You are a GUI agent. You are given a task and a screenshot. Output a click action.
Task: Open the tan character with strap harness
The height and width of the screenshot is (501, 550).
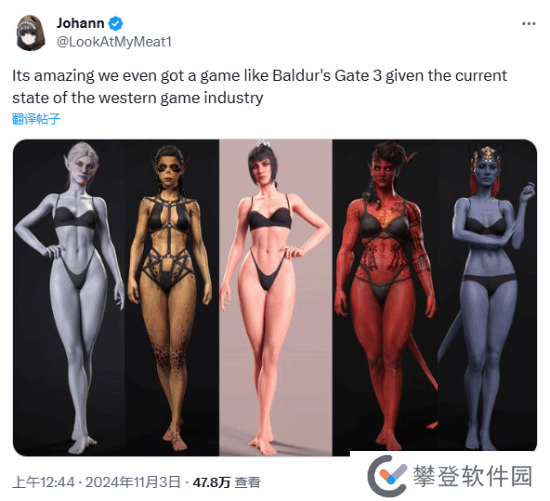[x=172, y=298]
